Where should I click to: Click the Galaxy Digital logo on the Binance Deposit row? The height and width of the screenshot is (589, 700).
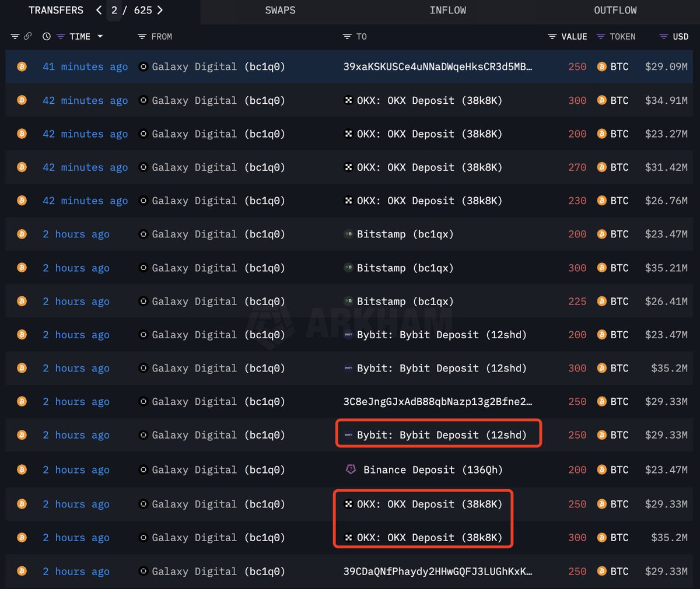[143, 469]
